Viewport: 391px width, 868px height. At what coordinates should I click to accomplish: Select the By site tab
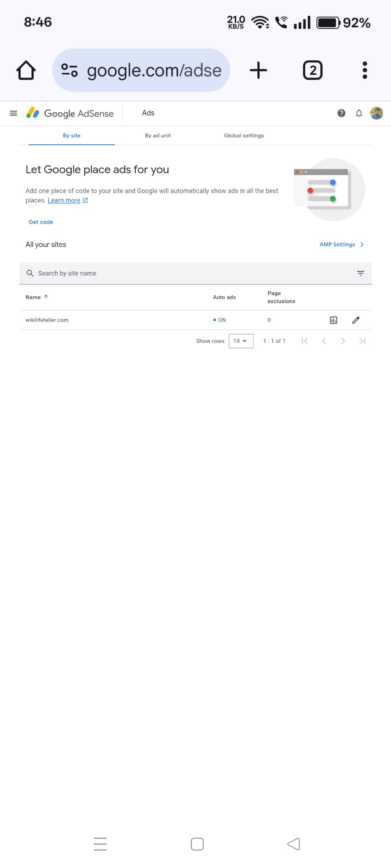(x=72, y=136)
